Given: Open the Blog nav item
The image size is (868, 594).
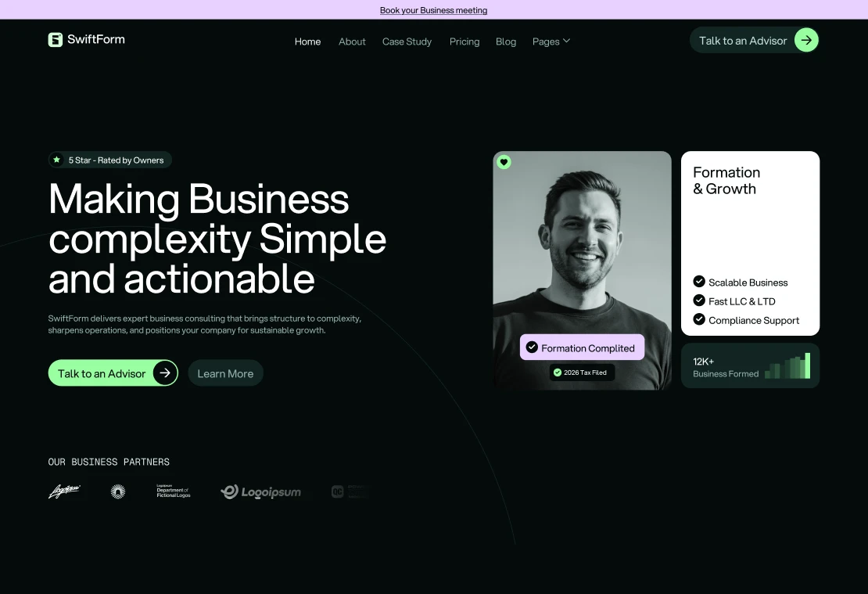Looking at the screenshot, I should 506,41.
